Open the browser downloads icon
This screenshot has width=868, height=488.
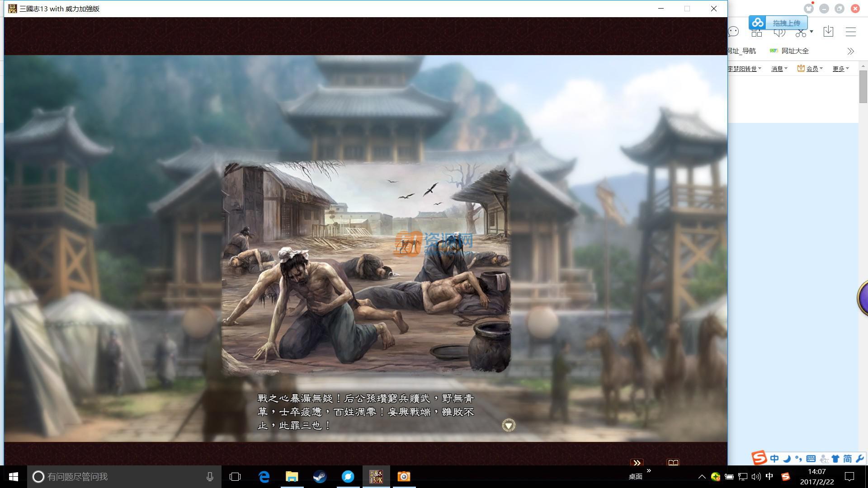tap(828, 32)
